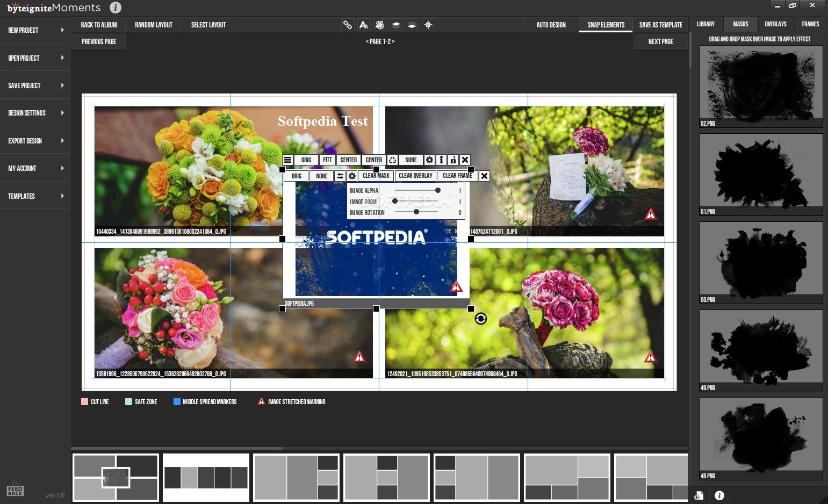This screenshot has width=828, height=504.
Task: Switch to the Library tab
Action: [705, 24]
